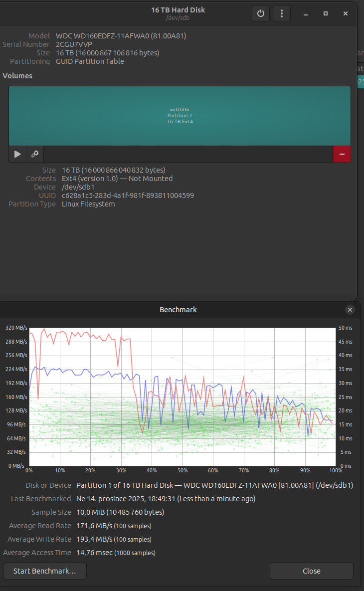Open the drive options three-dot menu

282,13
